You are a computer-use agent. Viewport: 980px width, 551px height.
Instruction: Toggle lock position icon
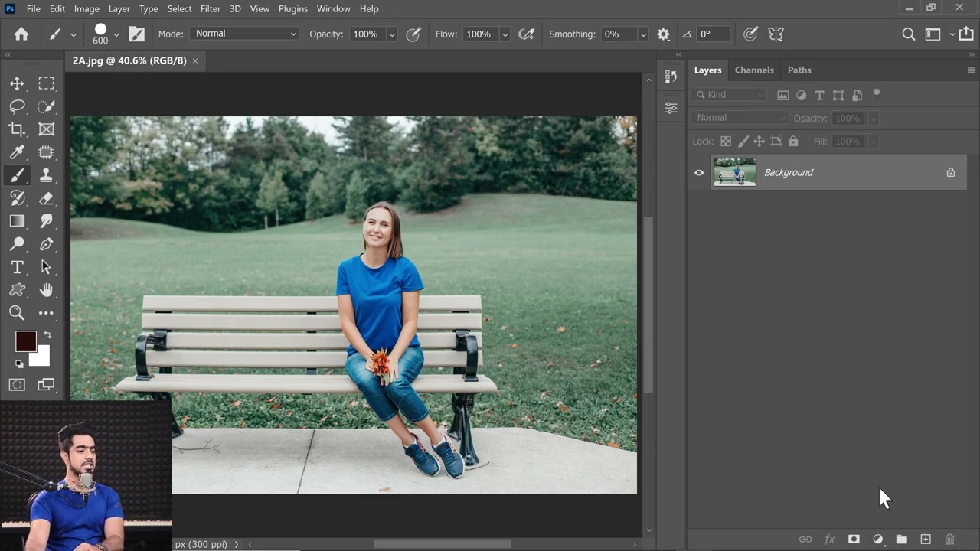point(759,142)
